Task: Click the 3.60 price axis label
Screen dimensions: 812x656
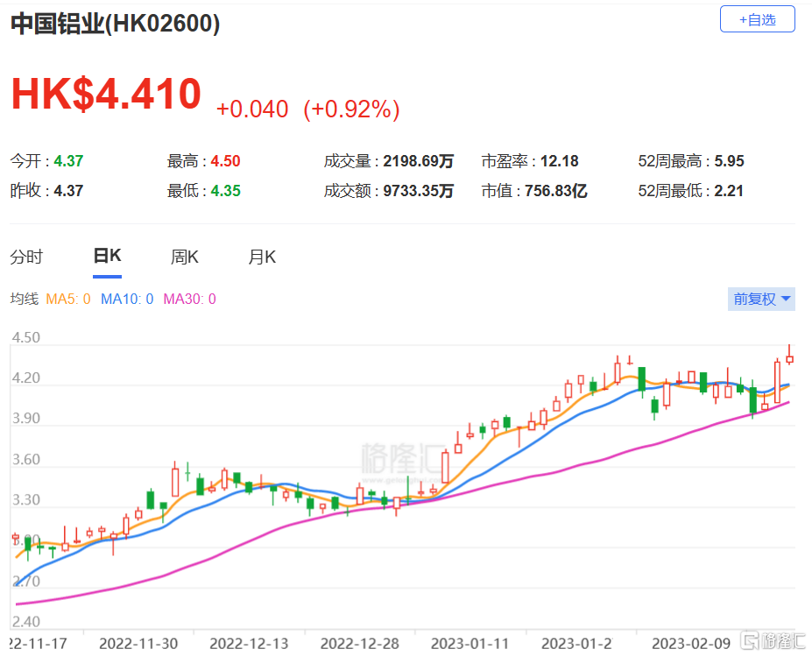Action: 26,459
